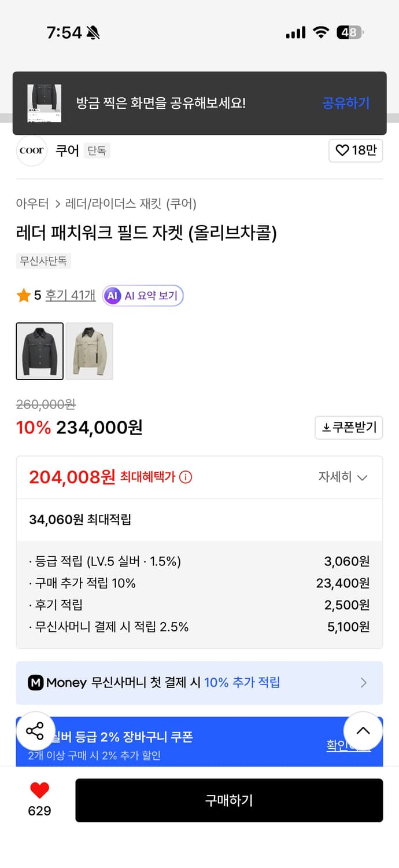Tap the 최대혜택가 info icon

[185, 477]
